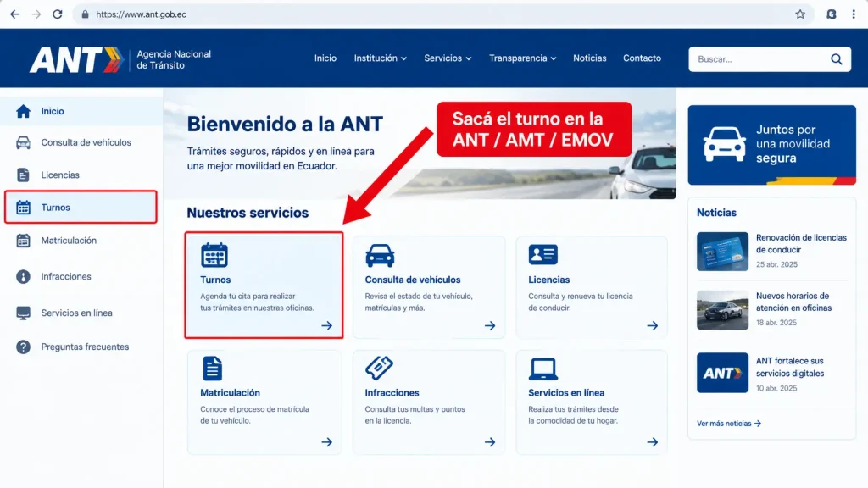Click car icon beside Consulta de vehículos sidebar

click(23, 142)
